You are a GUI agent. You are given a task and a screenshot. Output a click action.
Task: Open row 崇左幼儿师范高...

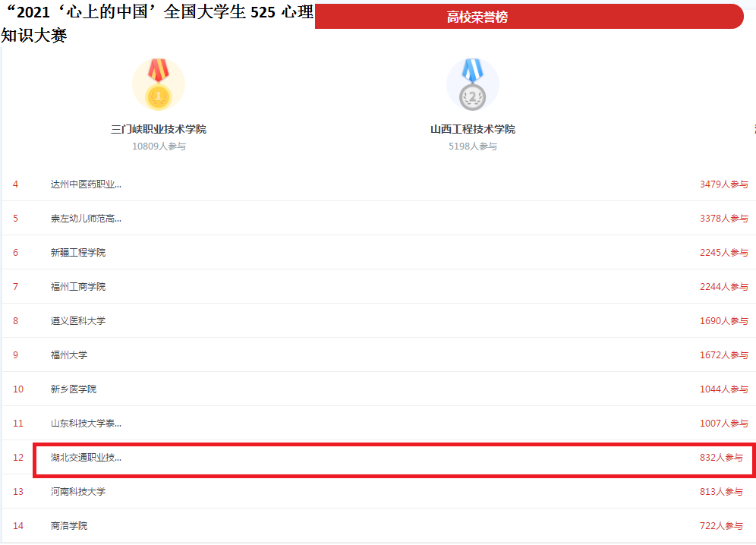click(379, 219)
